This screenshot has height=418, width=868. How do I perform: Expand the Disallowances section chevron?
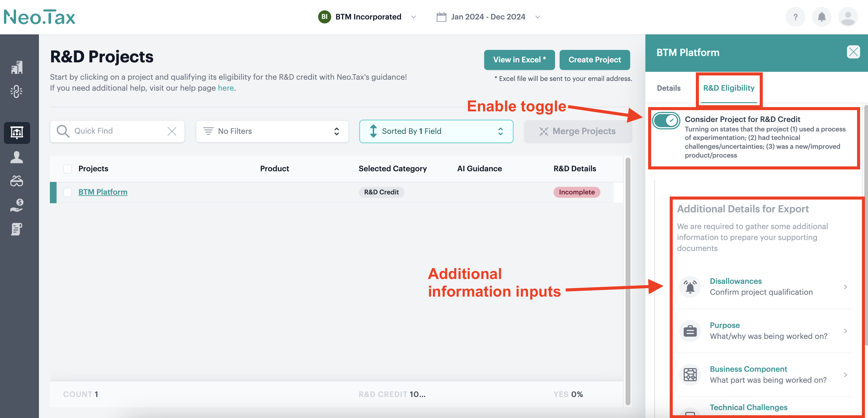click(x=845, y=287)
